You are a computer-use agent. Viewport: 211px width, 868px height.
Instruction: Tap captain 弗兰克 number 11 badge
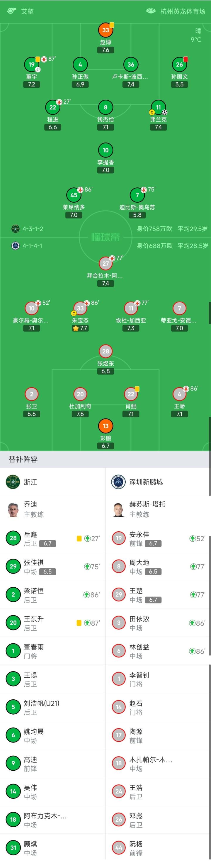[x=158, y=108]
